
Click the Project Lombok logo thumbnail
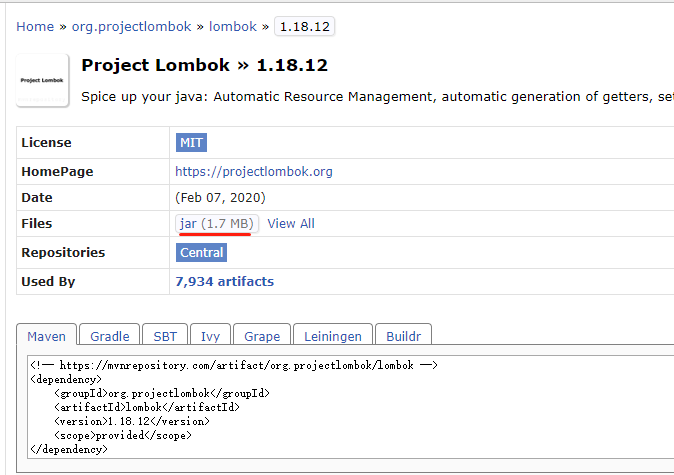tap(43, 81)
